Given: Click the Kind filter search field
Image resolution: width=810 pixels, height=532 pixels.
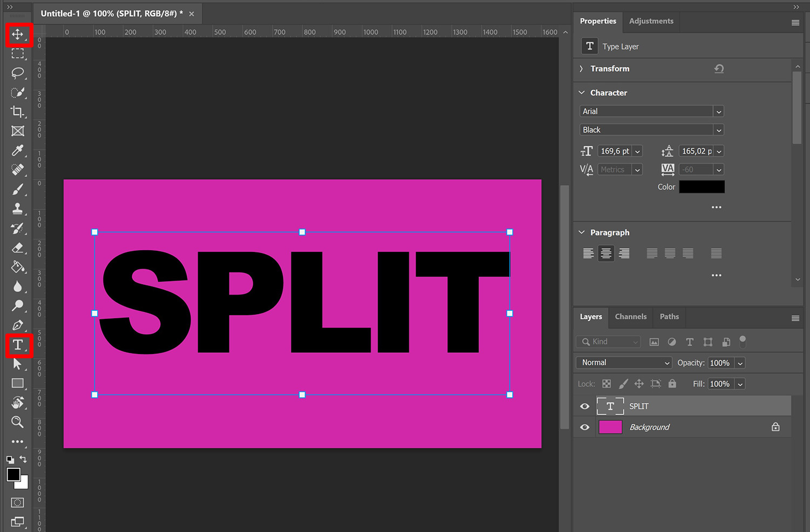Looking at the screenshot, I should pos(607,342).
